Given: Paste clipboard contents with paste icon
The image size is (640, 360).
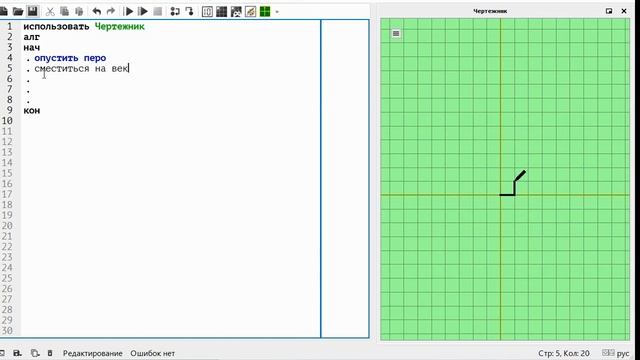Looking at the screenshot, I should point(79,11).
